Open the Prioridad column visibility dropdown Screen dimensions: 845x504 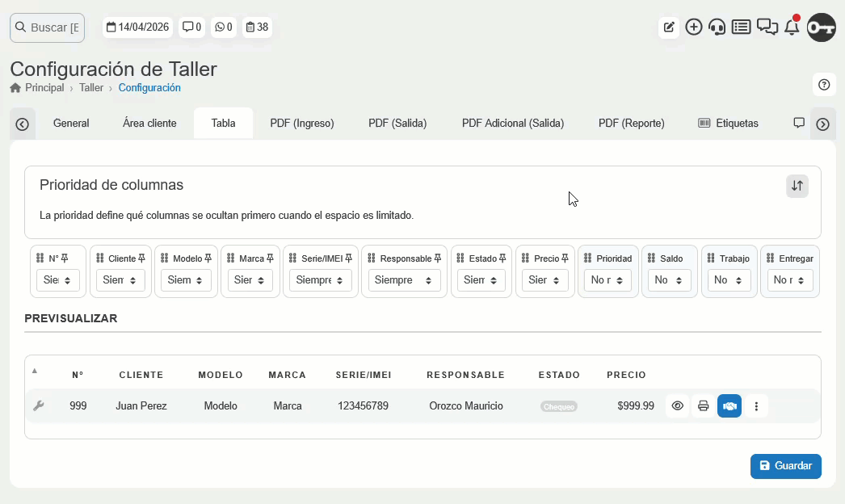coord(607,280)
